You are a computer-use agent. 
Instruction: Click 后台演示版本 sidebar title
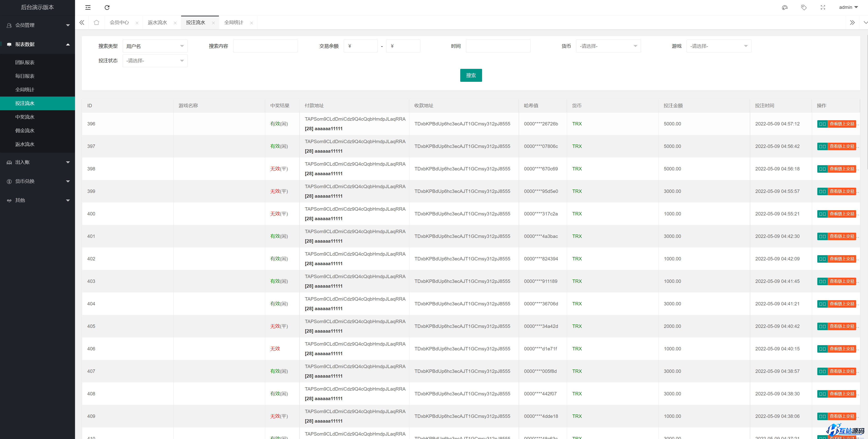tap(38, 7)
